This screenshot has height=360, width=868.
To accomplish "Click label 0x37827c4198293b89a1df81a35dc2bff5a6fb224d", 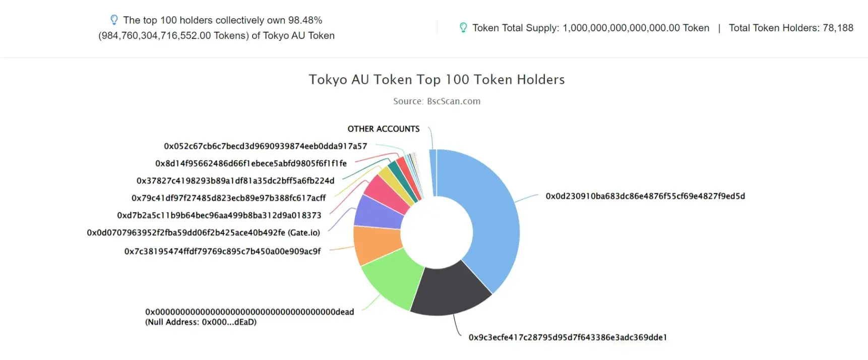I will point(235,181).
